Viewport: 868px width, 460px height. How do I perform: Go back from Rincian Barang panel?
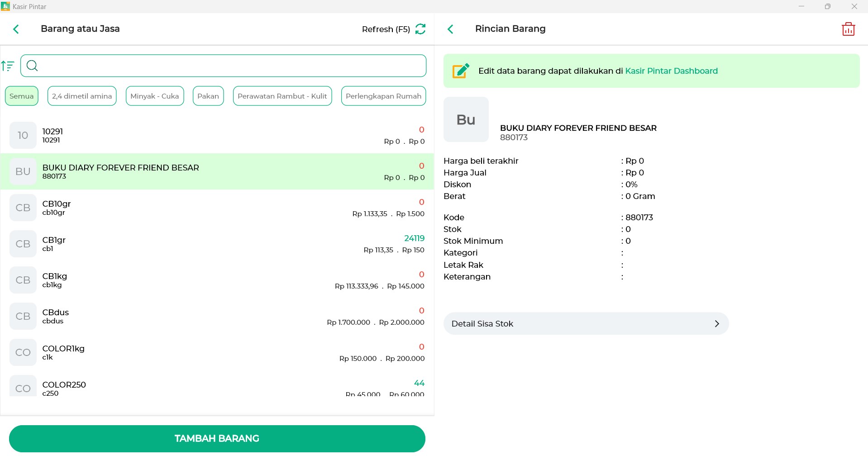450,29
